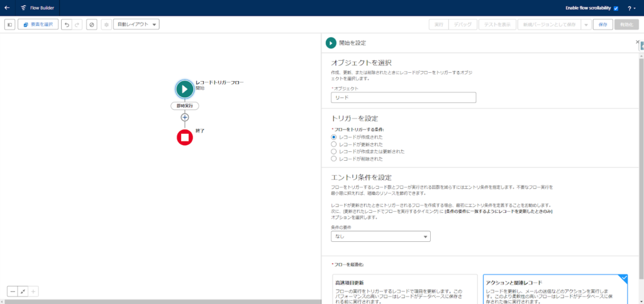Uncheck Enable flow scrollability checkbox
This screenshot has height=304, width=644.
pos(616,8)
